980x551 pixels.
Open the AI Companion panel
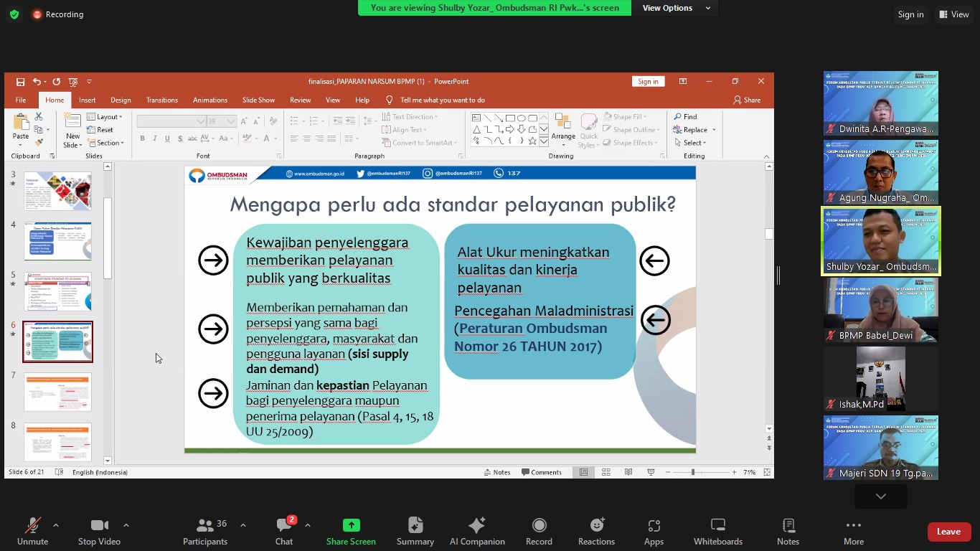click(x=477, y=532)
